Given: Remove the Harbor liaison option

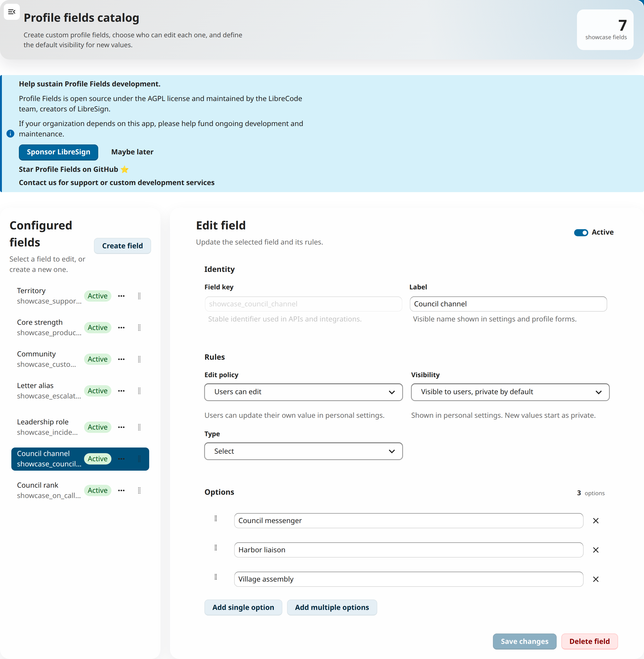Looking at the screenshot, I should 596,550.
